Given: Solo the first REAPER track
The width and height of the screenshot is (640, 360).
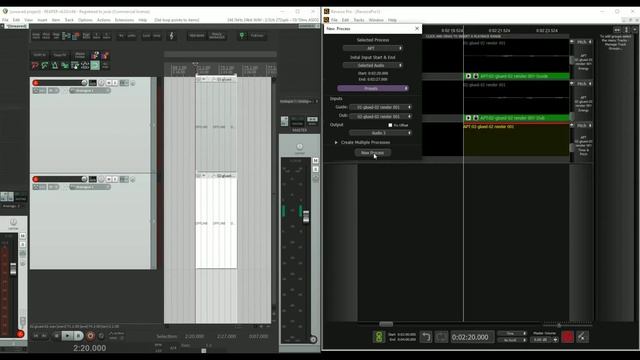Looking at the screenshot, I should [115, 83].
